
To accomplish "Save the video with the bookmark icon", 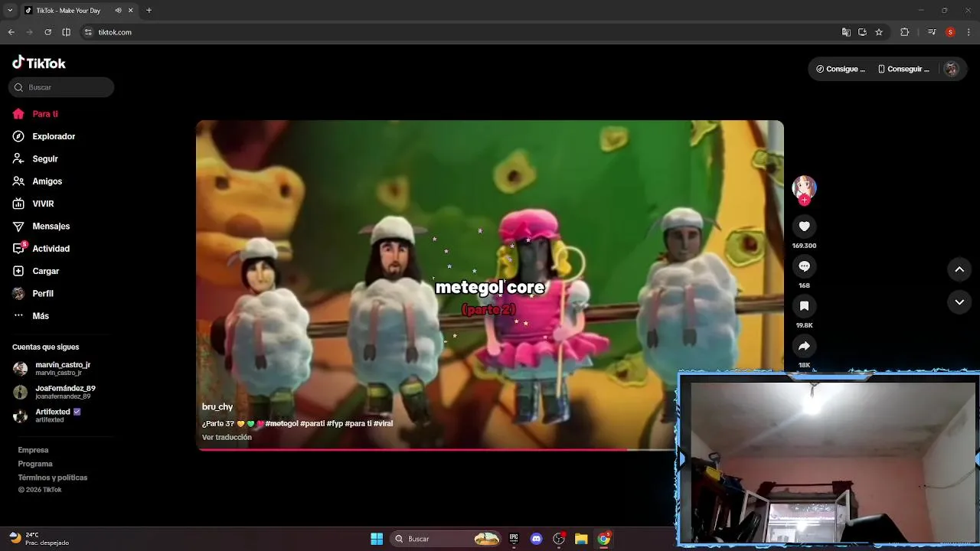I will pyautogui.click(x=804, y=306).
